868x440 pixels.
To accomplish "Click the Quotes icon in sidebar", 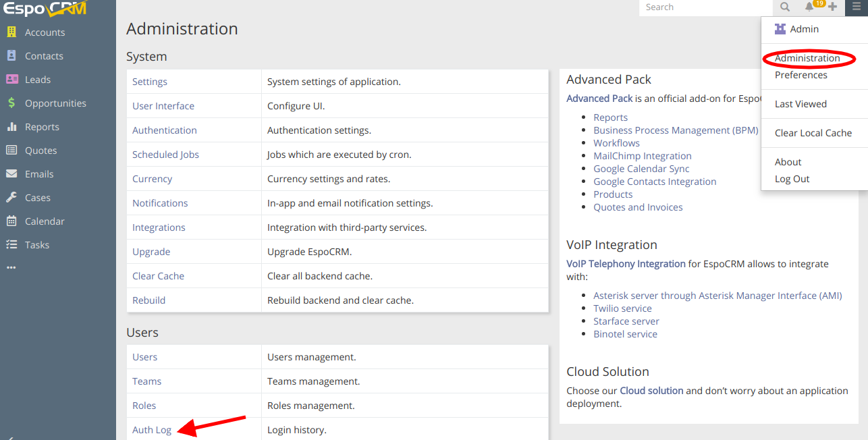I will point(11,150).
